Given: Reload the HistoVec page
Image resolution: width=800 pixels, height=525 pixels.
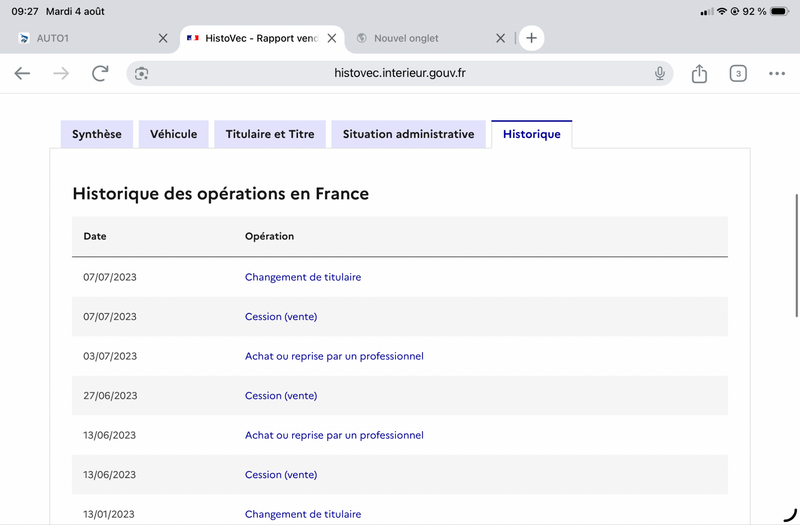Looking at the screenshot, I should point(100,73).
